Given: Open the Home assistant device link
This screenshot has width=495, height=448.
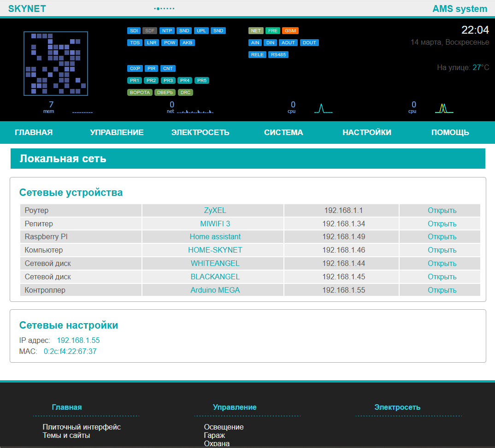Looking at the screenshot, I should coord(215,237).
